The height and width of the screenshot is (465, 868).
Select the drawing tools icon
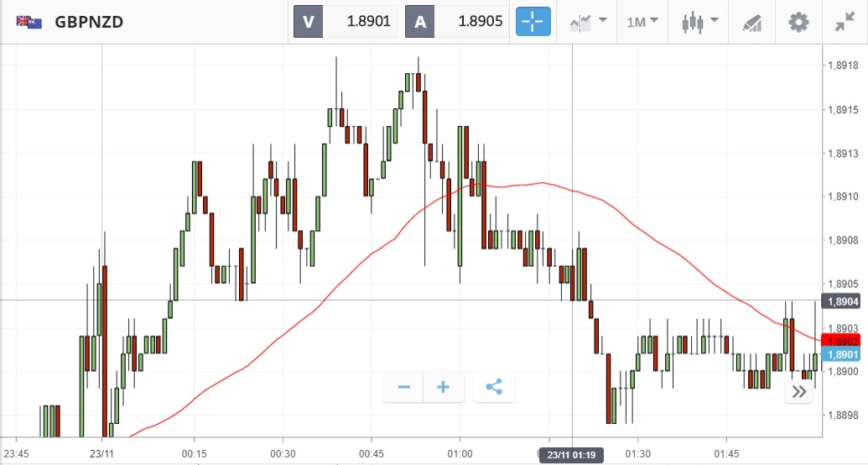[752, 23]
